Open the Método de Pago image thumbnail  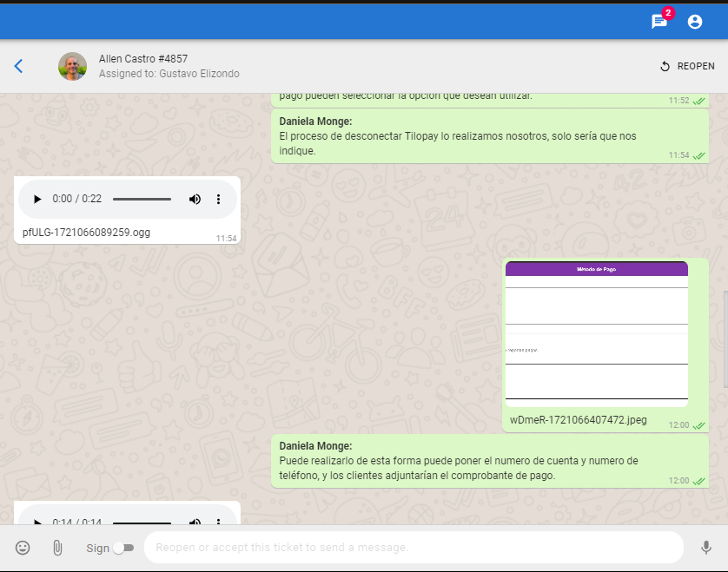click(597, 333)
